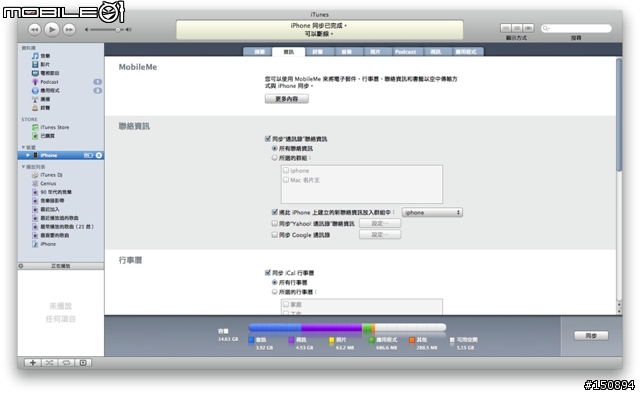Switch to grid view in 顯示方式
The height and width of the screenshot is (393, 640).
coord(517,28)
